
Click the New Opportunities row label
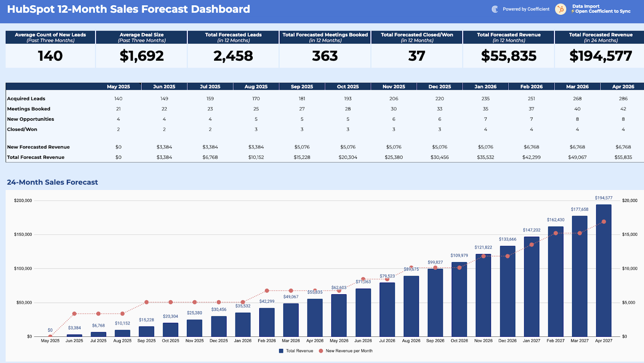click(31, 119)
